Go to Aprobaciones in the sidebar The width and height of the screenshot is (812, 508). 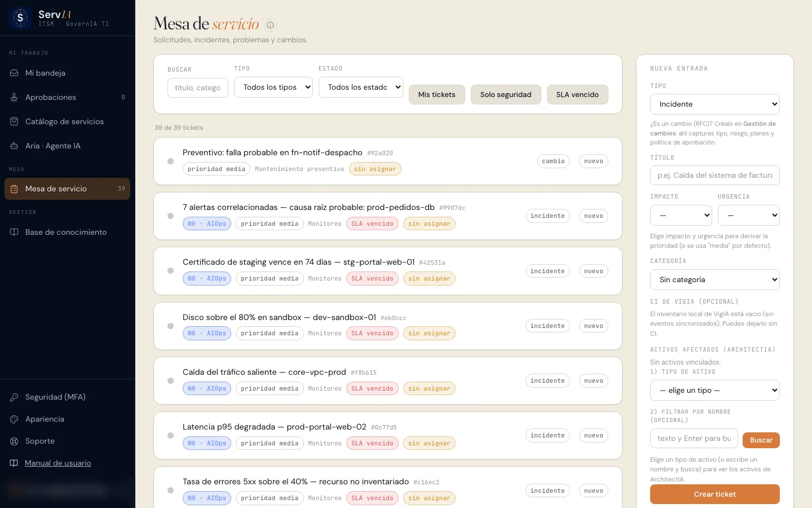pos(68,97)
